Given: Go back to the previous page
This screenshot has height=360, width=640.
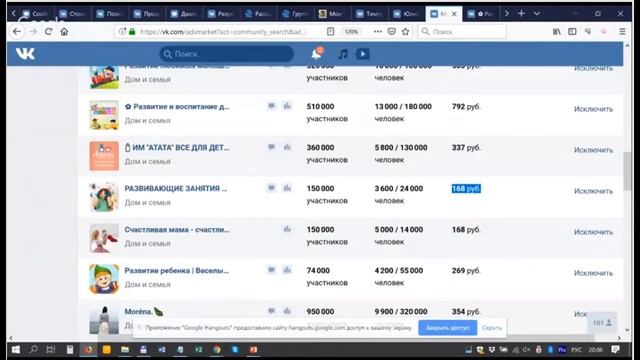Looking at the screenshot, I should (16, 31).
